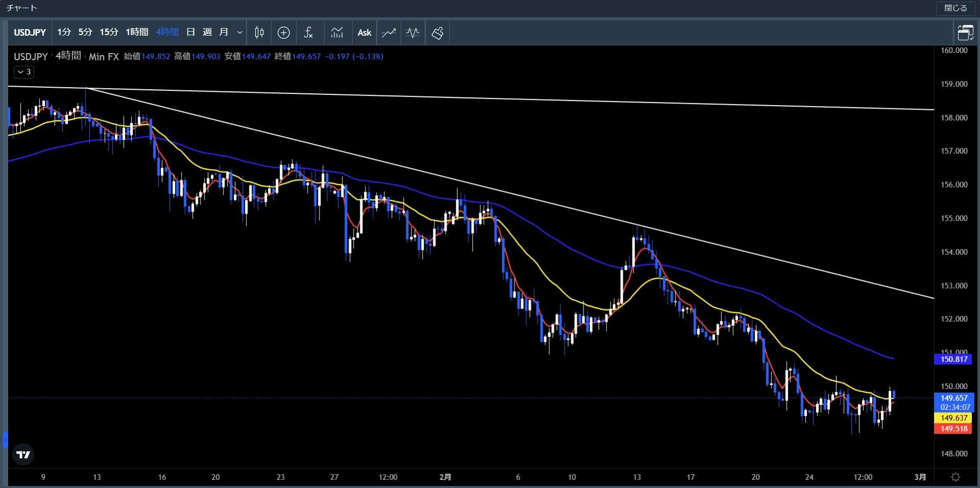Click the 2月 date axis label

click(445, 477)
